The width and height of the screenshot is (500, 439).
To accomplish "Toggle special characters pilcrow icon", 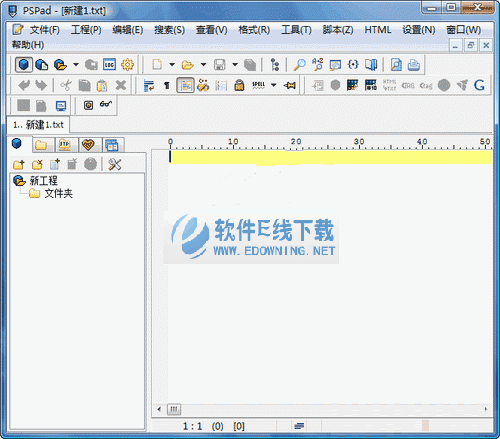I will point(167,86).
